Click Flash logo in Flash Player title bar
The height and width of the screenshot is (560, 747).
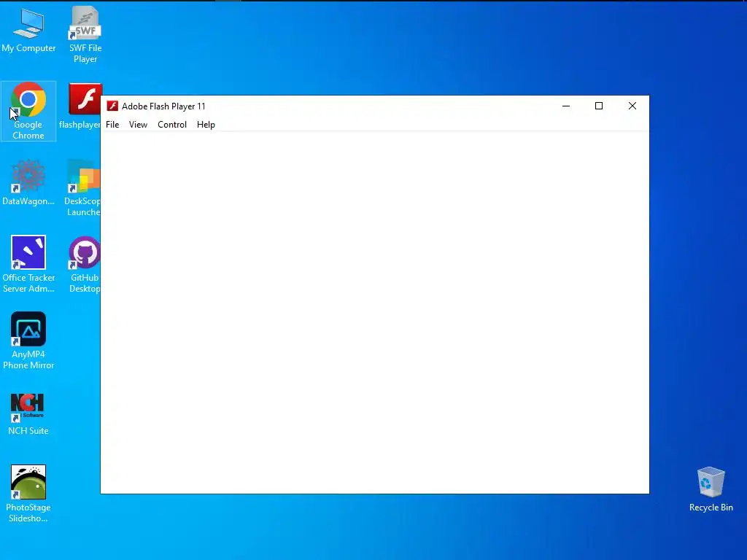tap(112, 106)
